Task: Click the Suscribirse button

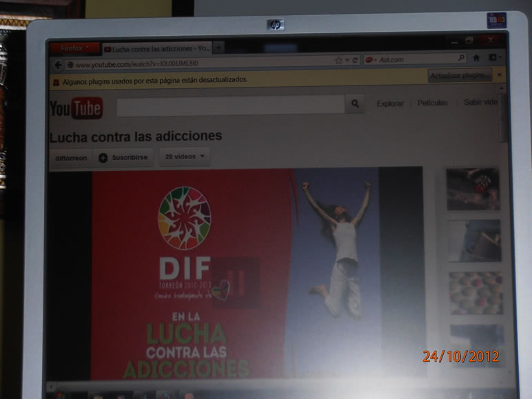Action: (x=123, y=157)
